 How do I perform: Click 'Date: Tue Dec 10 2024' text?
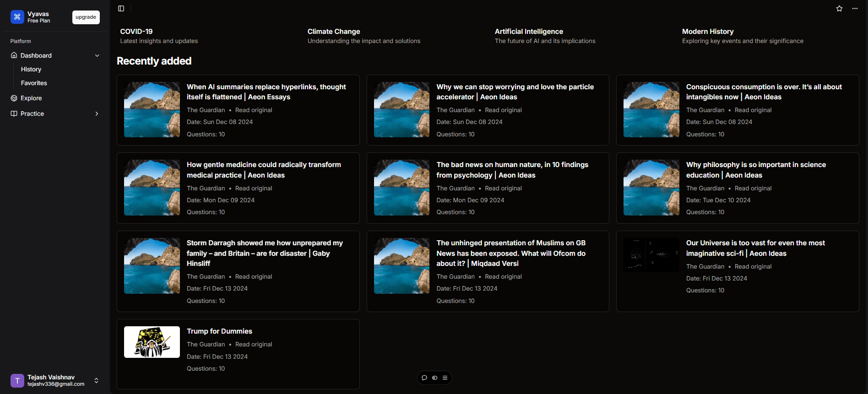point(718,200)
